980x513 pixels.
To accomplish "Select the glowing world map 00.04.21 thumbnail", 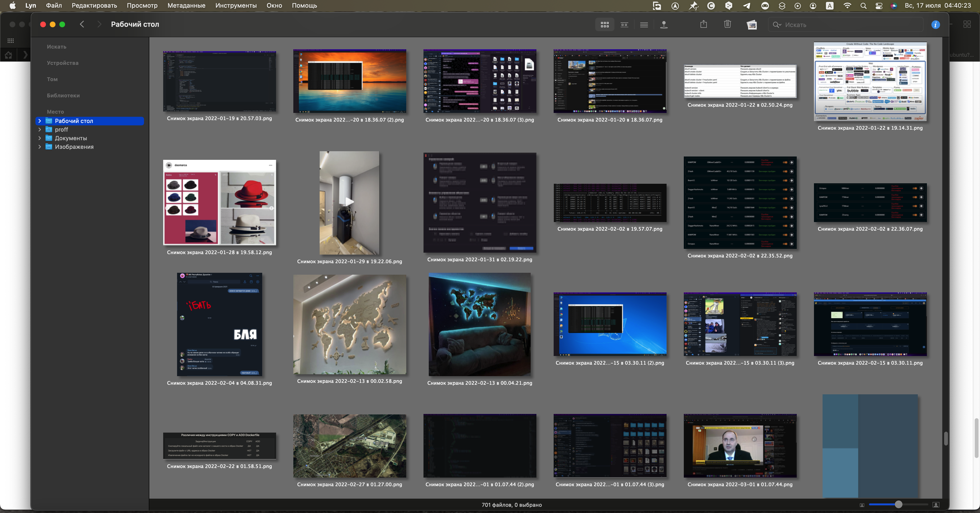I will [x=479, y=324].
